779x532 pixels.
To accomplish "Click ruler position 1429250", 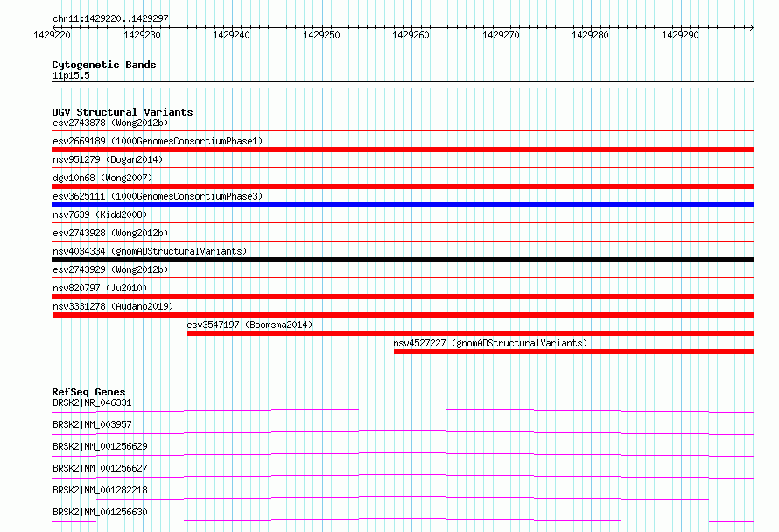I will 321,35.
